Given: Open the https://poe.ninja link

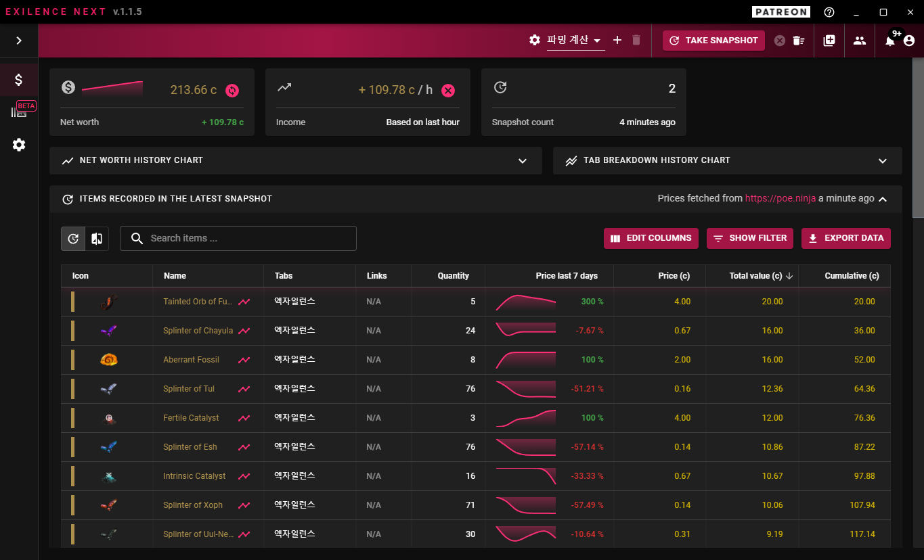Looking at the screenshot, I should click(x=780, y=199).
